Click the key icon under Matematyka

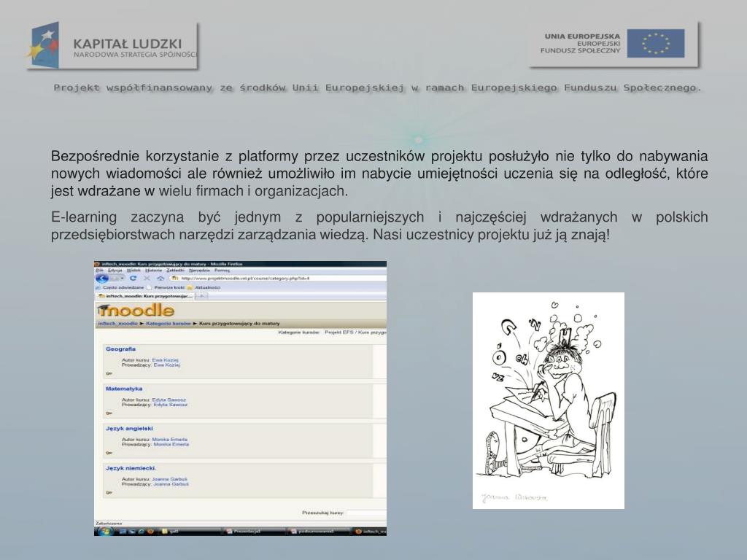click(109, 413)
